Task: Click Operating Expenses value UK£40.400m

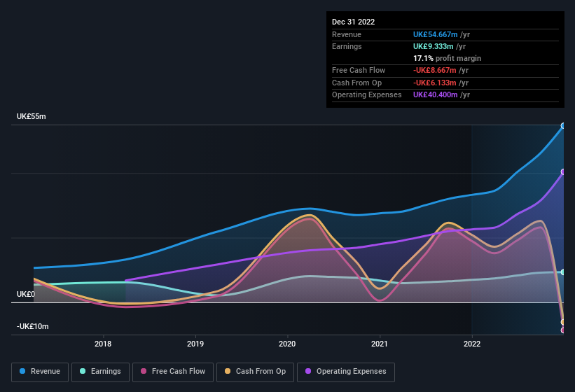Action: [x=436, y=95]
